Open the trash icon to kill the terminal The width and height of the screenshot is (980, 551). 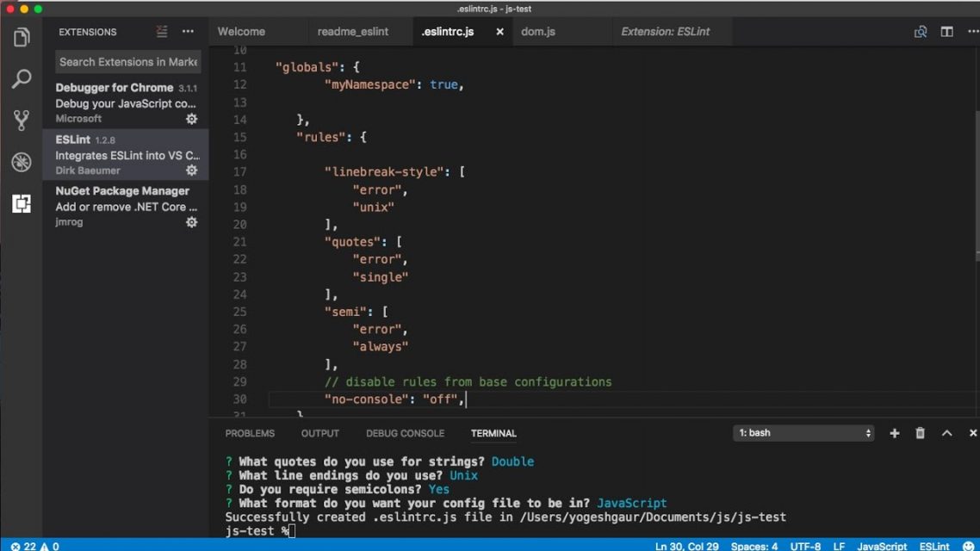[x=920, y=433]
